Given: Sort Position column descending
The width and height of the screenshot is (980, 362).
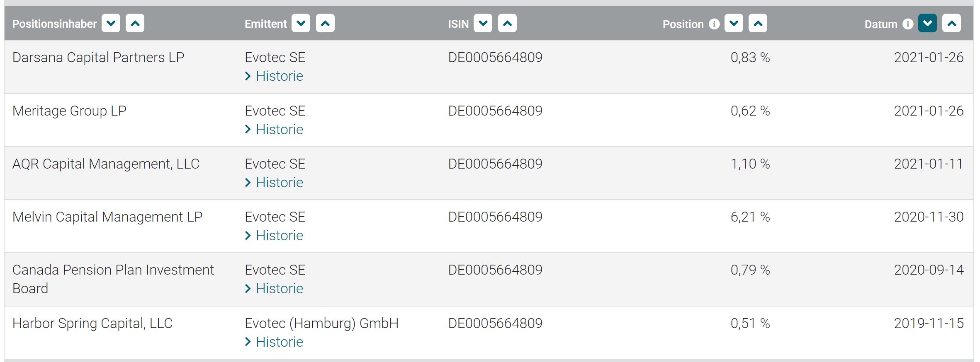Looking at the screenshot, I should pyautogui.click(x=734, y=23).
